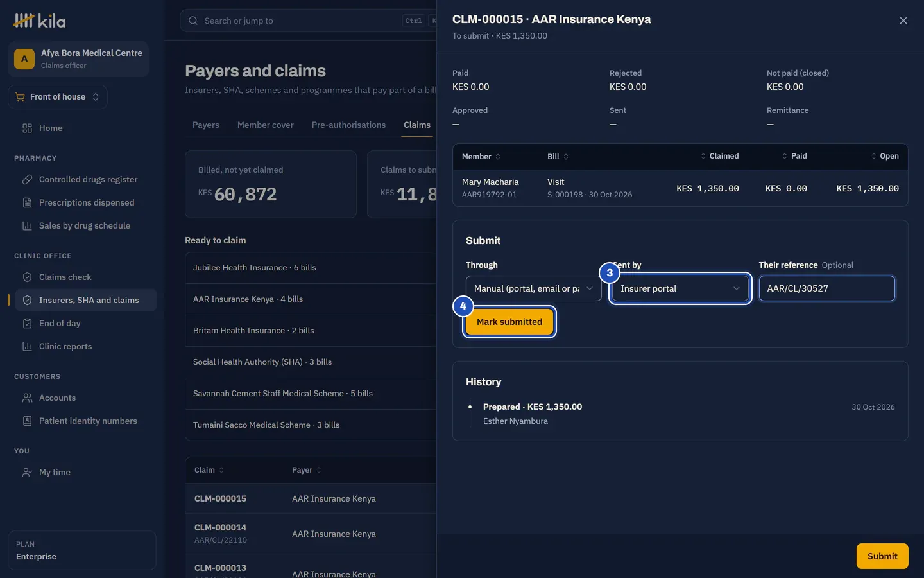The height and width of the screenshot is (578, 924).
Task: Sort by Paid column header
Action: [x=794, y=156]
